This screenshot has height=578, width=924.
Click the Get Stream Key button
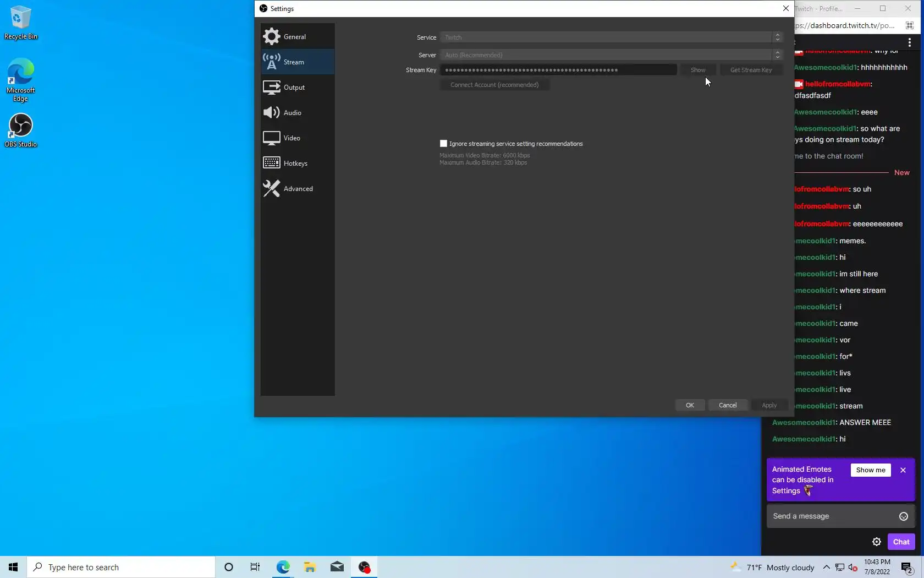click(x=751, y=70)
